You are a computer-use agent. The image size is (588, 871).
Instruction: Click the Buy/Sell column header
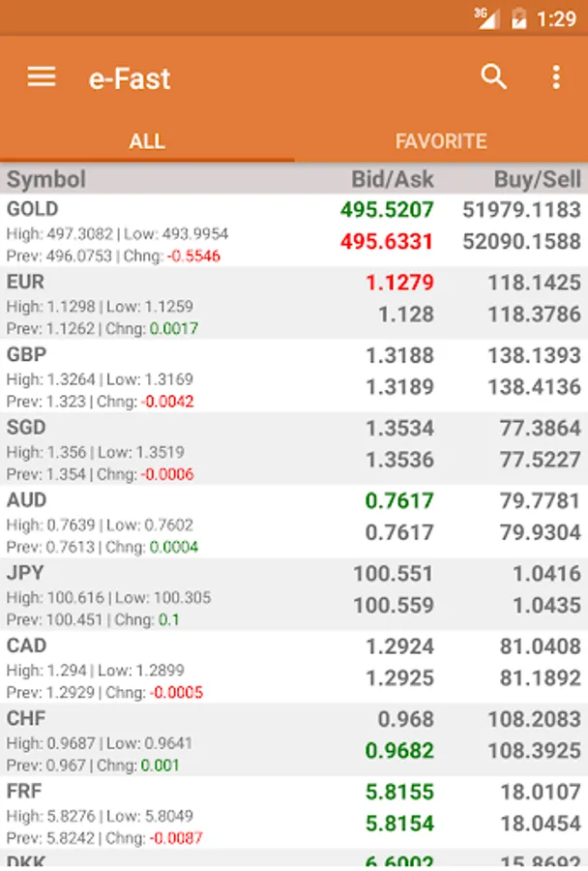(537, 179)
